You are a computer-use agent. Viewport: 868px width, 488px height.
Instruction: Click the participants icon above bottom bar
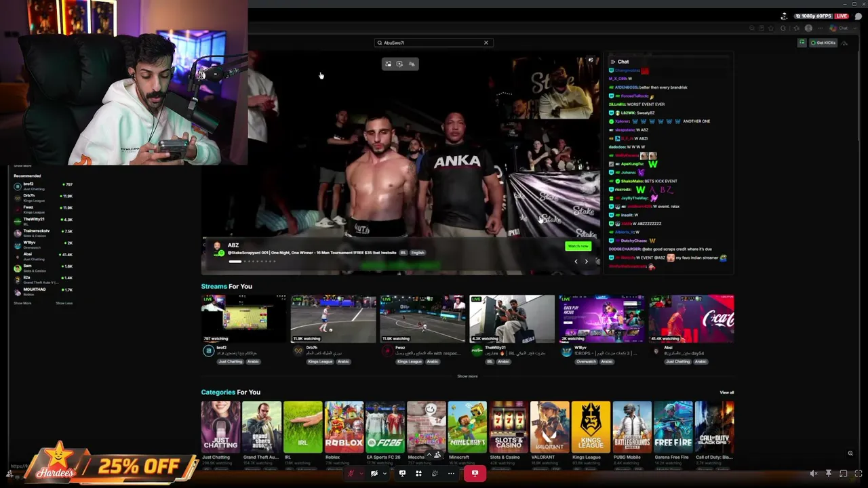pos(437,455)
